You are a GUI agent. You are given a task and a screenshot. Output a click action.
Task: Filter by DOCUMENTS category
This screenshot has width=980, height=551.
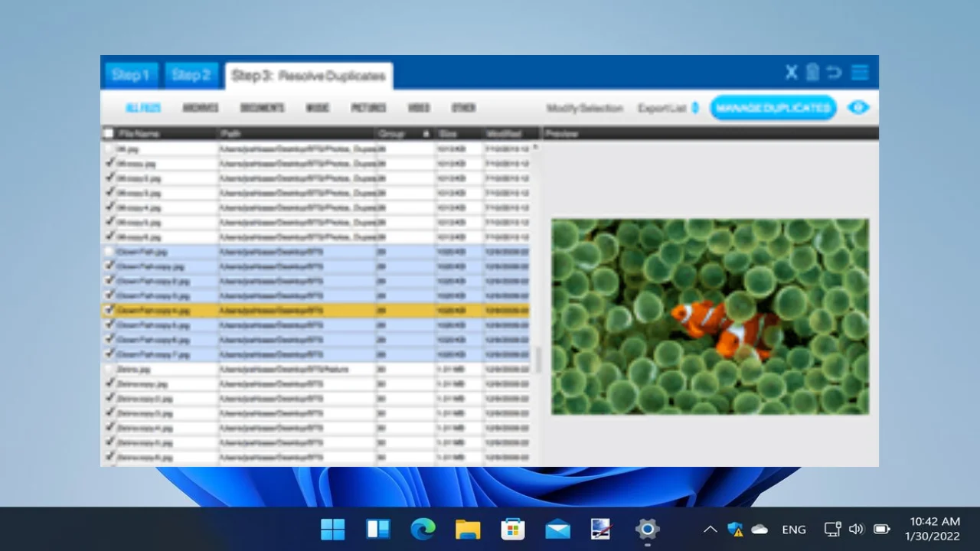coord(263,108)
